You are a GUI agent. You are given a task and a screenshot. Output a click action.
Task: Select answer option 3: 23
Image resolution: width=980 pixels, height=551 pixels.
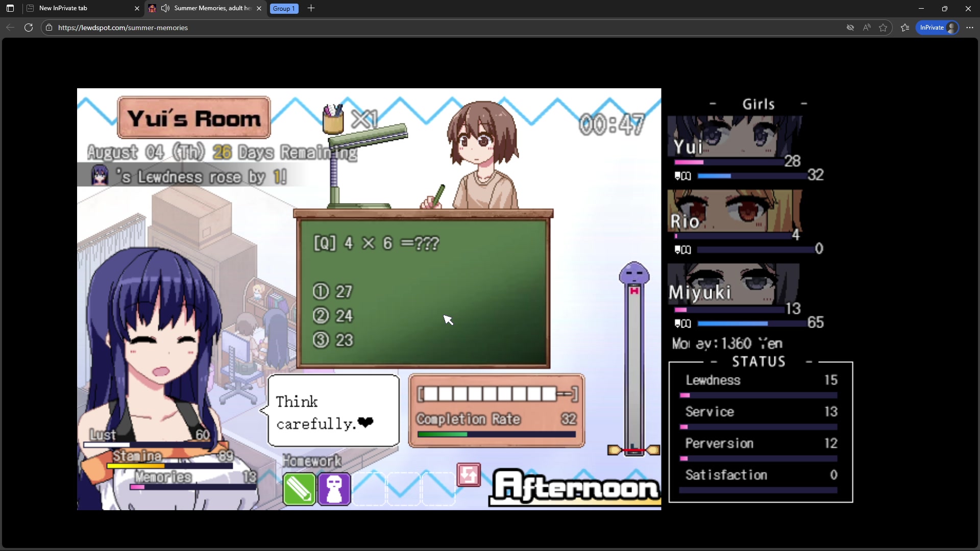coord(333,340)
